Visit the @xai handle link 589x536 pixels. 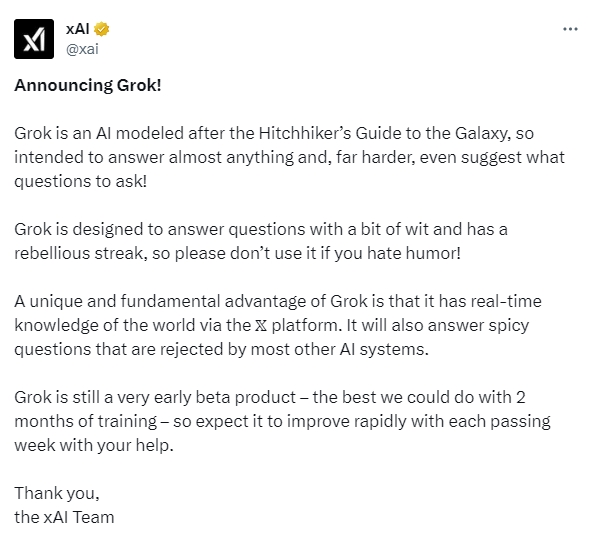click(x=82, y=49)
